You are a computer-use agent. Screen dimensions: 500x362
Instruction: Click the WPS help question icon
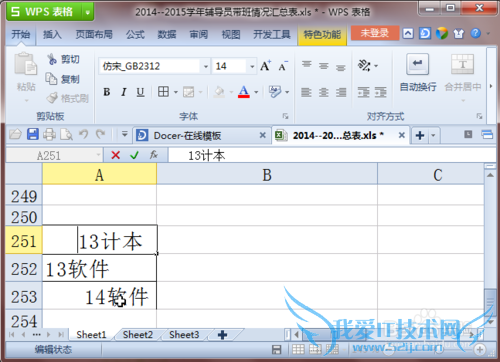coord(476,33)
